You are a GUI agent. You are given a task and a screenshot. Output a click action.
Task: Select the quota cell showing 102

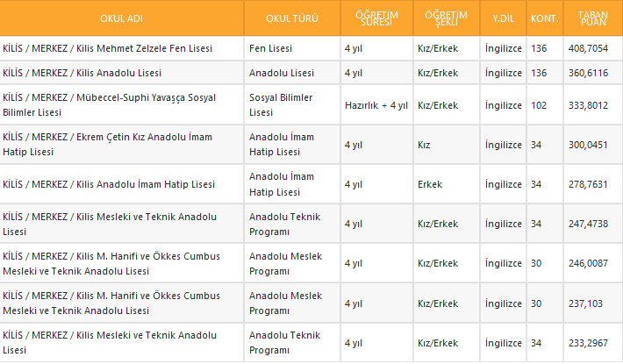(539, 105)
